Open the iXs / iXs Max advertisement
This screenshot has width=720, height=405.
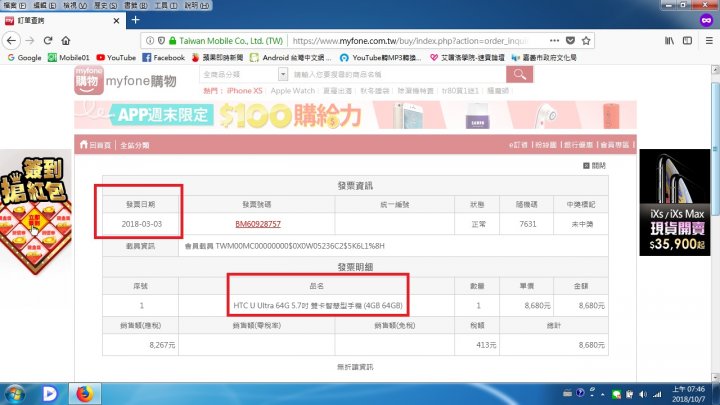pyautogui.click(x=675, y=202)
